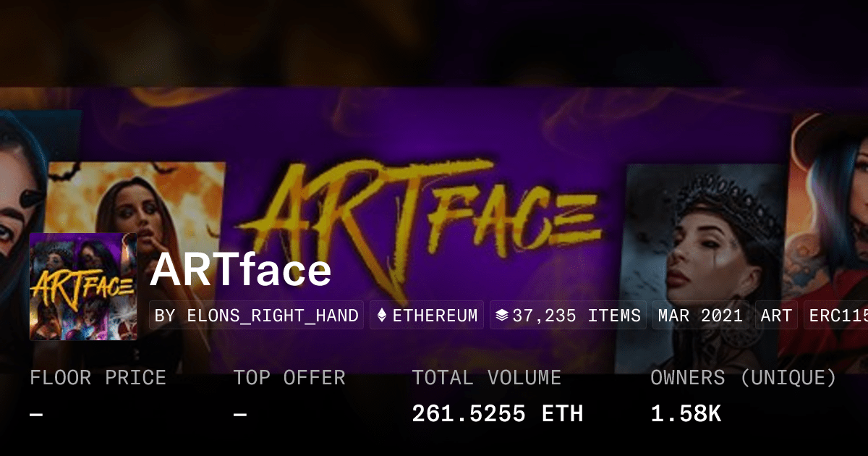
Task: Click the OWNERS (UNIQUE) stat label
Action: [744, 378]
